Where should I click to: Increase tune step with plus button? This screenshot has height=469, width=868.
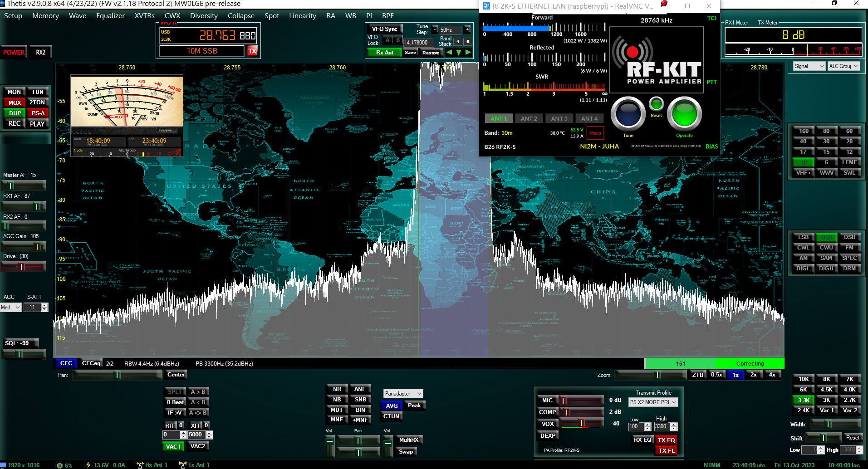tap(467, 29)
